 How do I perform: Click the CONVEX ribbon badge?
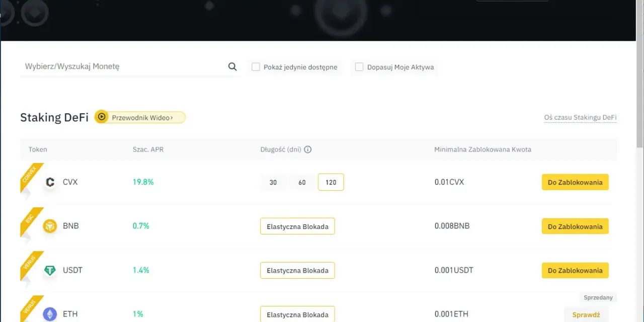(31, 177)
